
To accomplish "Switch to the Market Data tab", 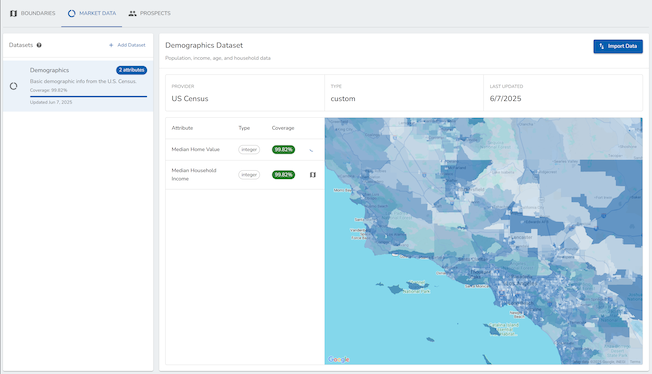I will tap(91, 13).
